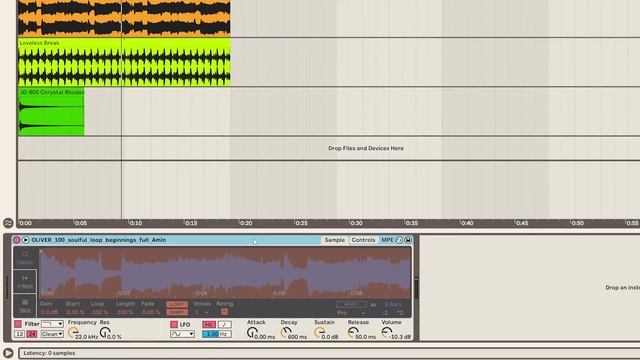This screenshot has width=640, height=360.
Task: Open the Pro warp mode dropdown
Action: 351,313
